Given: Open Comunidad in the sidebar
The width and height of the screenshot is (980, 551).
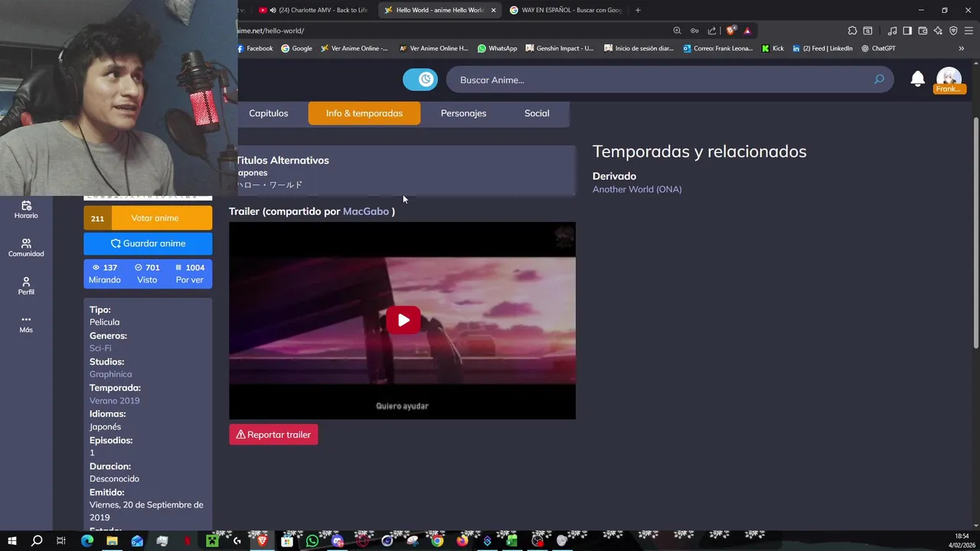Looking at the screenshot, I should tap(26, 247).
